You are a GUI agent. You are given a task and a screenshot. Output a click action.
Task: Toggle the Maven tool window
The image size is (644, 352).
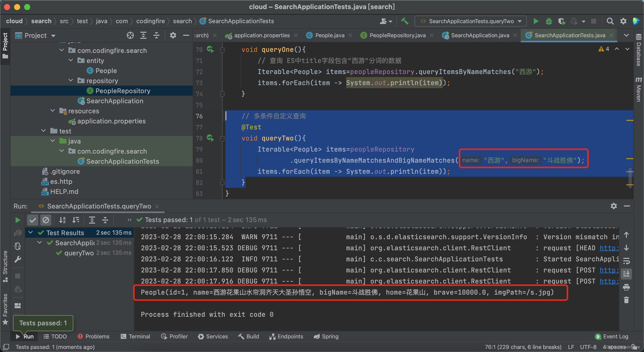click(638, 89)
